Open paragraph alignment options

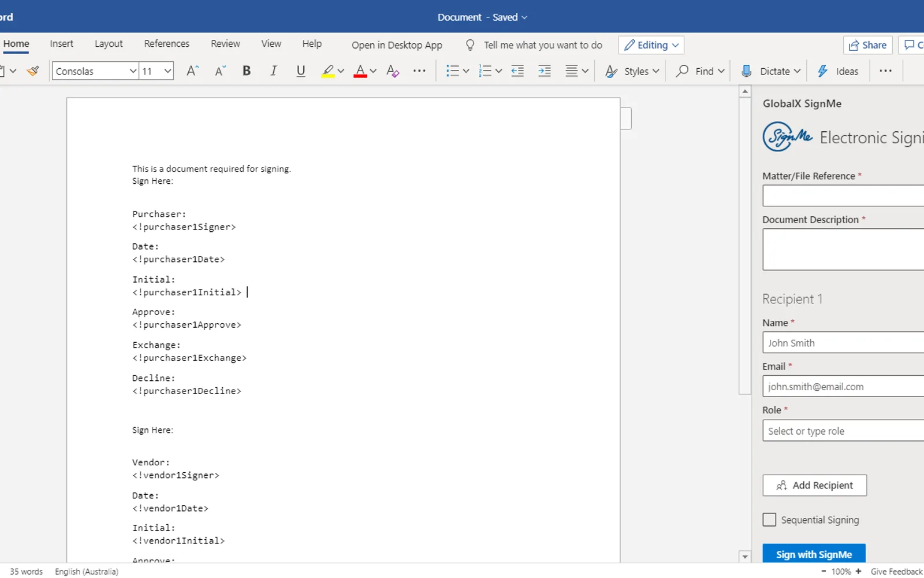(x=576, y=71)
